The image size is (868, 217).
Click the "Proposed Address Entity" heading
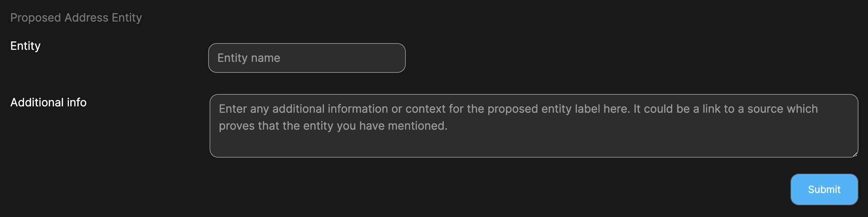coord(76,18)
